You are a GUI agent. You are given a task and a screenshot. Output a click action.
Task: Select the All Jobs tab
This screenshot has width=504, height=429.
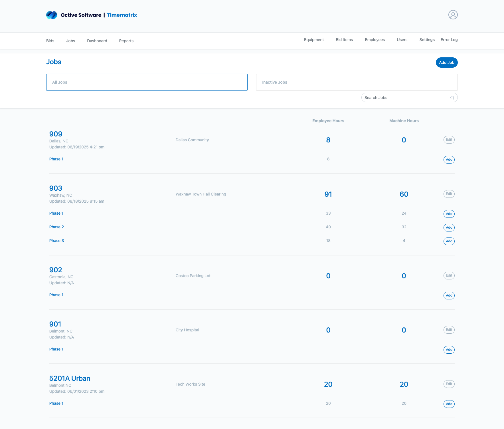click(147, 82)
